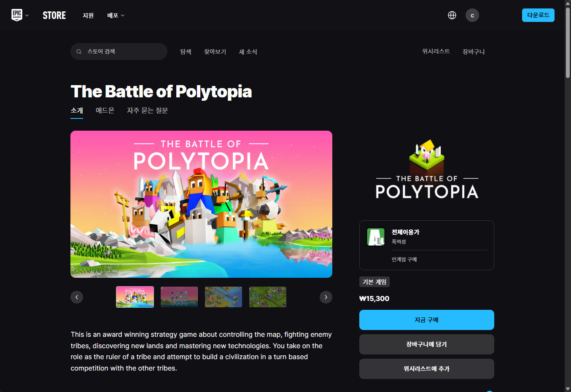Image resolution: width=571 pixels, height=392 pixels.
Task: Switch to the 애드온 add-ons tab
Action: click(105, 110)
